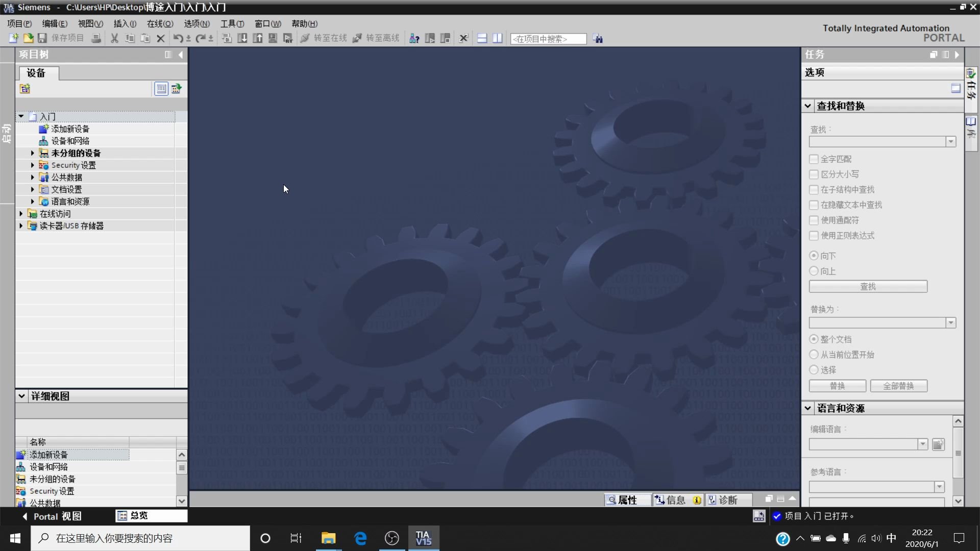Expand 在线访问 (Online Access) tree node
Viewport: 980px width, 551px height.
click(x=20, y=213)
